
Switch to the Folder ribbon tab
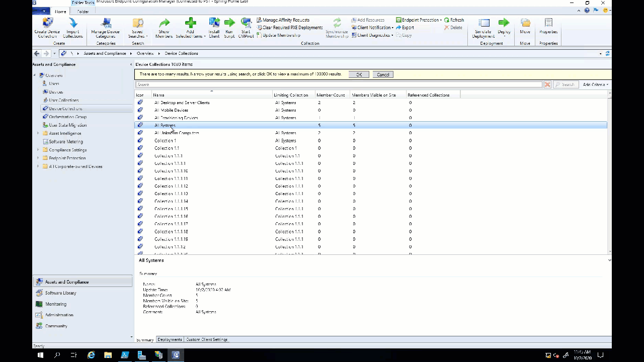(x=83, y=11)
